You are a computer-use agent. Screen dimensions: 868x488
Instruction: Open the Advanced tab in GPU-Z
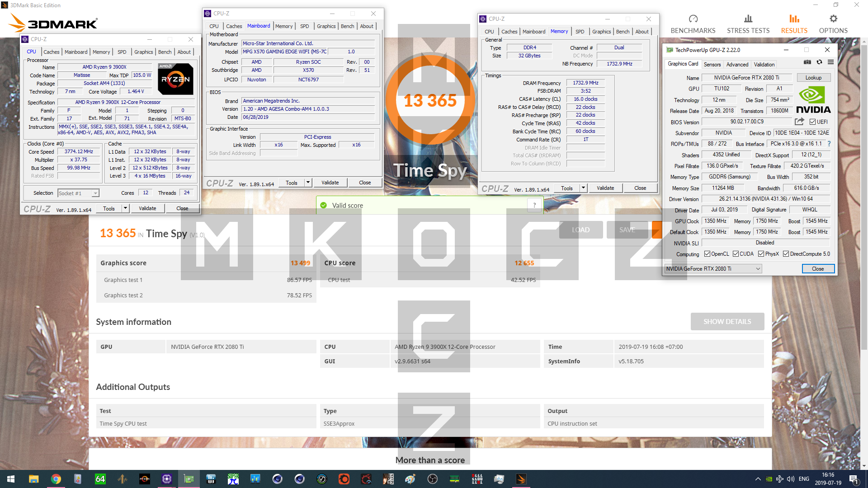click(737, 65)
